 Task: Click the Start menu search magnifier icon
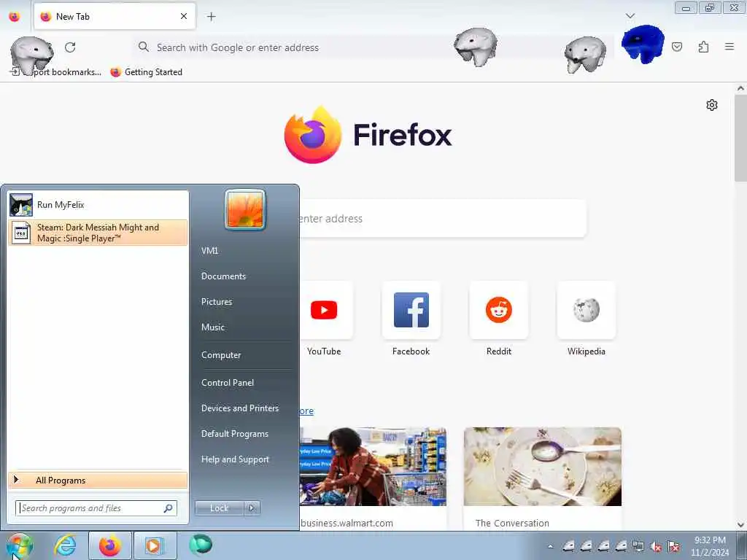pyautogui.click(x=169, y=508)
